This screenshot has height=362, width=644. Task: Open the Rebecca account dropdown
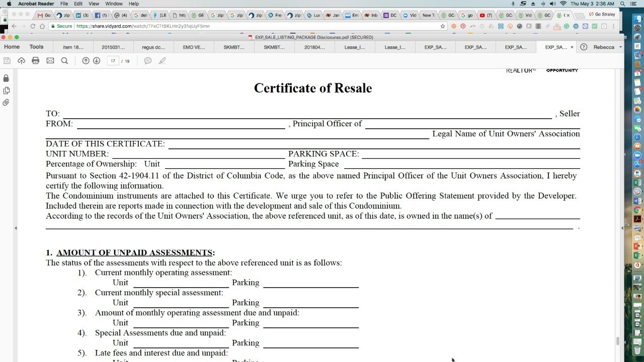pos(608,47)
